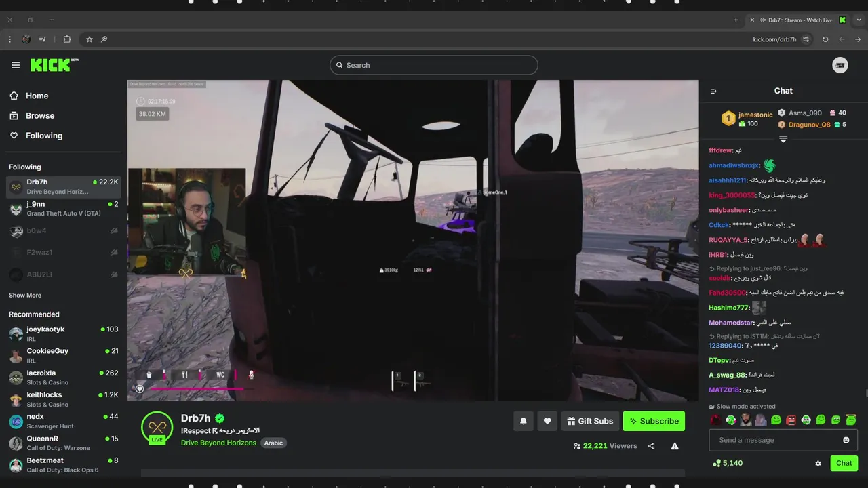This screenshot has height=488, width=868.
Task: Open the emoji picker in chat input
Action: coord(846,440)
